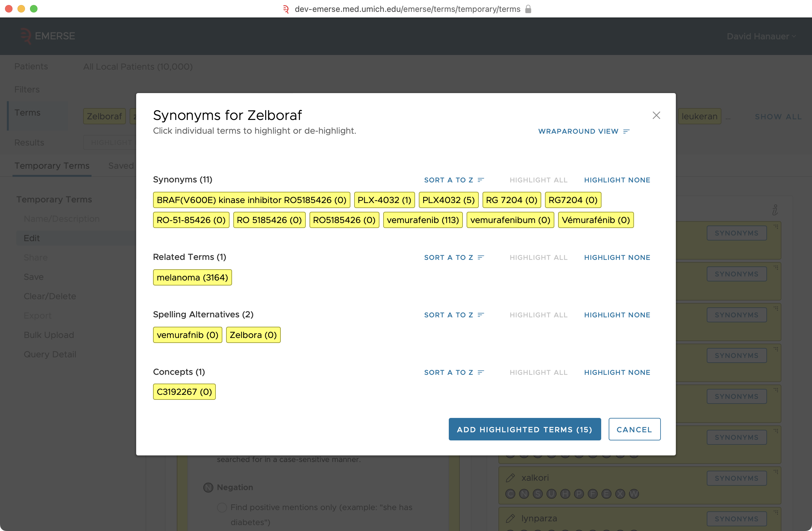The width and height of the screenshot is (812, 531).
Task: Close the Synonyms for Zelboraf dialog
Action: click(x=656, y=115)
